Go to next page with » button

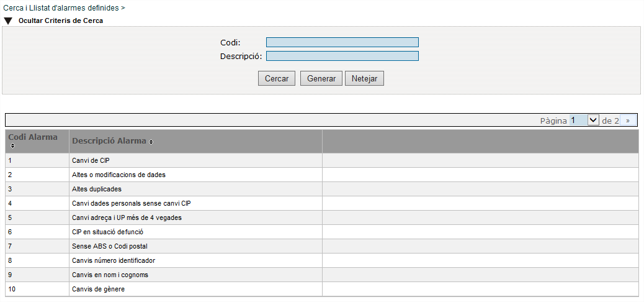pyautogui.click(x=628, y=121)
